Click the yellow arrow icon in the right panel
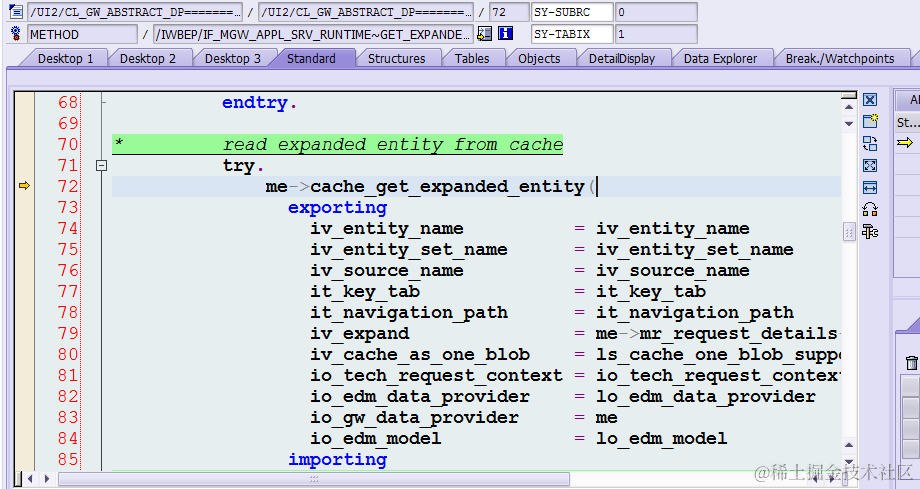This screenshot has width=920, height=489. 905,143
